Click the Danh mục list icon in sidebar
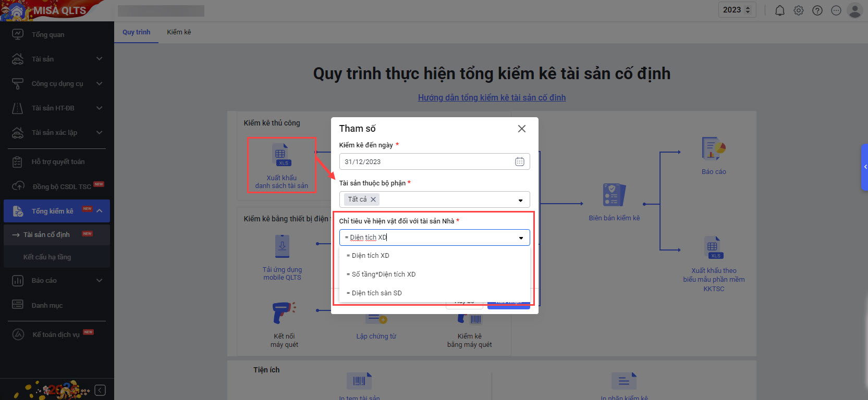The image size is (868, 400). [18, 305]
